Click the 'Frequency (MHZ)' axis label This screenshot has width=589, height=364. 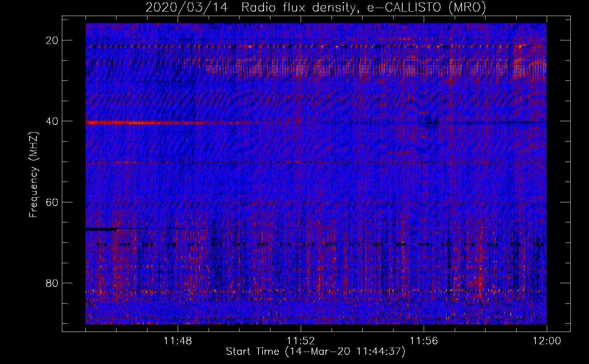pos(33,175)
